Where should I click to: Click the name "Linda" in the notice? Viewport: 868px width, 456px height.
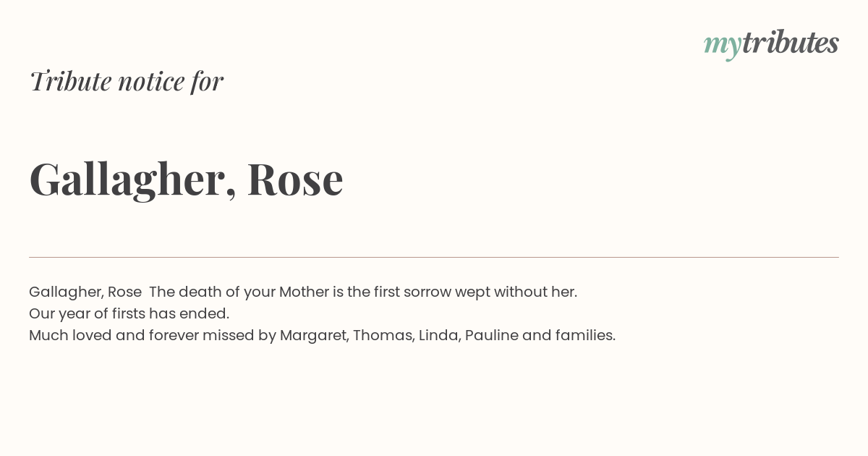tap(439, 336)
